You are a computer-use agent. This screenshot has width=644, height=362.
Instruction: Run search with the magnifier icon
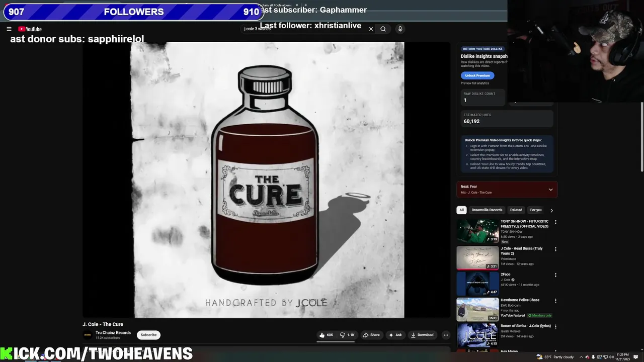pos(383,29)
